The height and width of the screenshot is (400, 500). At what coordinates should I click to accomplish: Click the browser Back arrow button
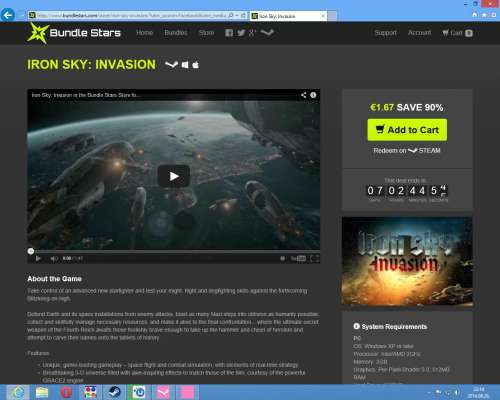coord(8,15)
